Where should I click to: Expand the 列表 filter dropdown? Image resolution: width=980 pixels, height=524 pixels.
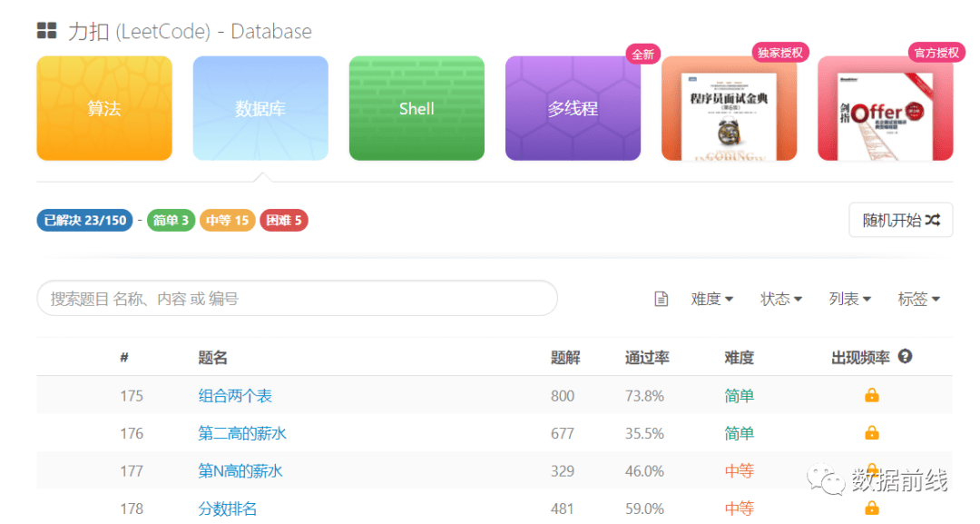[849, 299]
